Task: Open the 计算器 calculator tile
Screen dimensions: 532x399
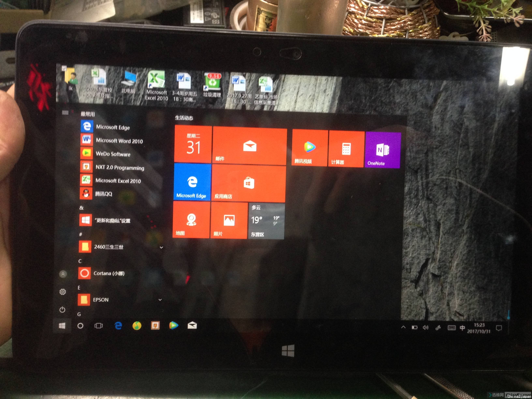Action: pyautogui.click(x=346, y=149)
